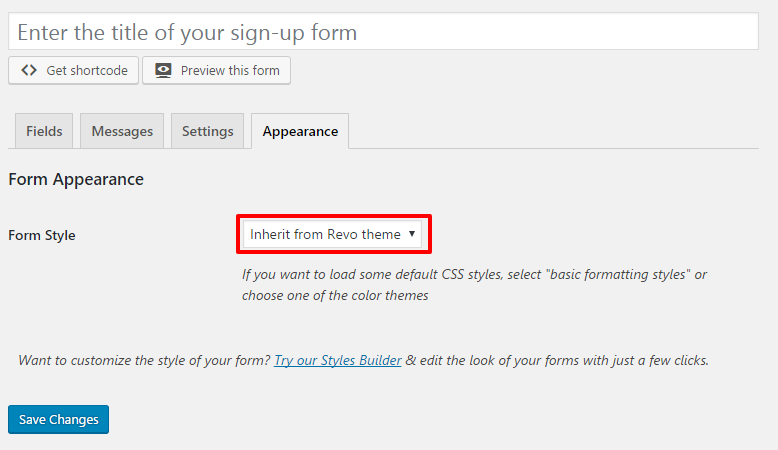Click the "Want to customize the style" text
The width and height of the screenshot is (778, 450).
(144, 360)
